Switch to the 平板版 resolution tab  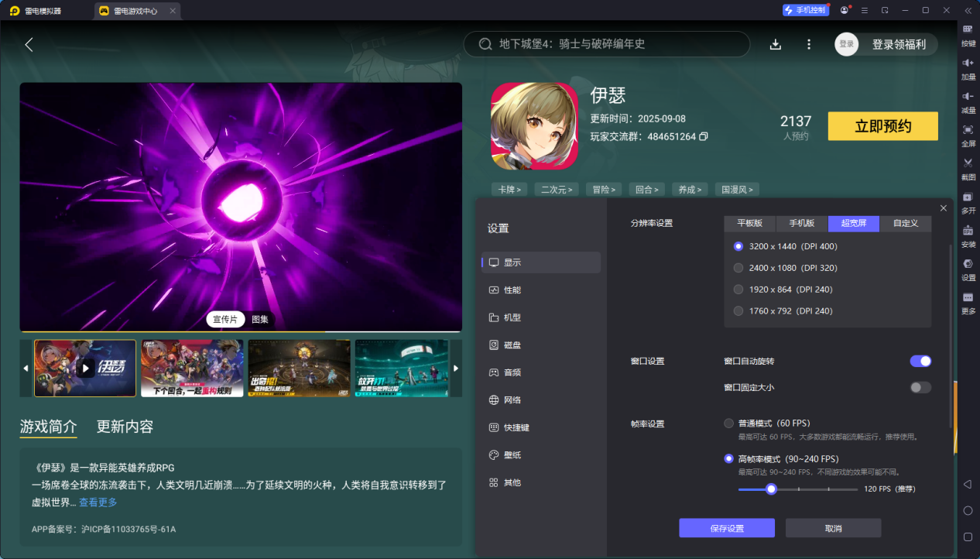(750, 223)
